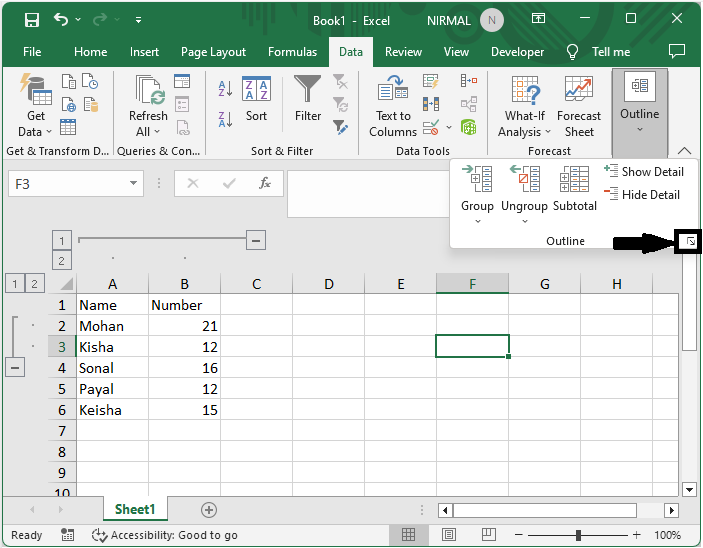Collapse the row group with minus button
Screen dimensions: 703x548
point(15,368)
